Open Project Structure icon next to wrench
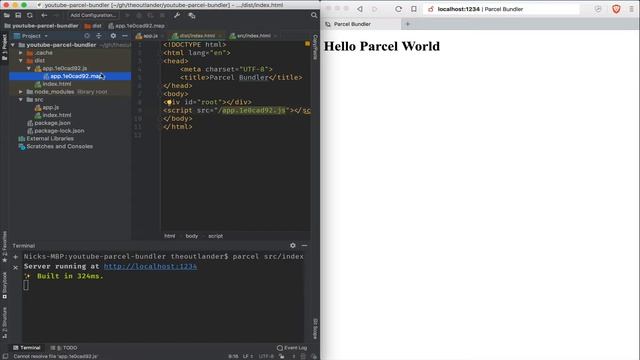Screen dimensions: 640x360 (x=192, y=16)
